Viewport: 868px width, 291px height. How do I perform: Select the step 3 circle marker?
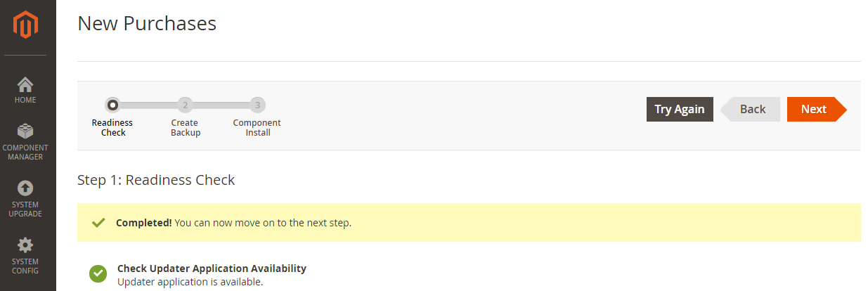pyautogui.click(x=258, y=105)
